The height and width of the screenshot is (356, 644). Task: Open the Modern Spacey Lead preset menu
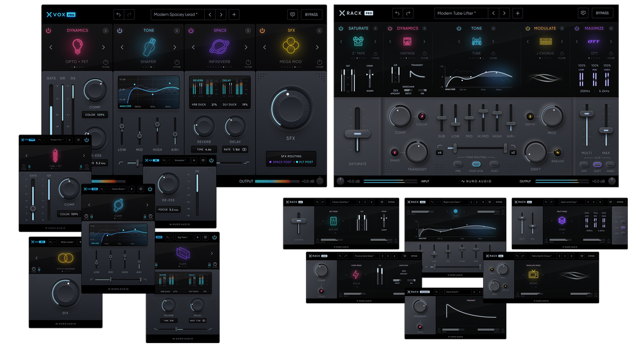(x=178, y=14)
